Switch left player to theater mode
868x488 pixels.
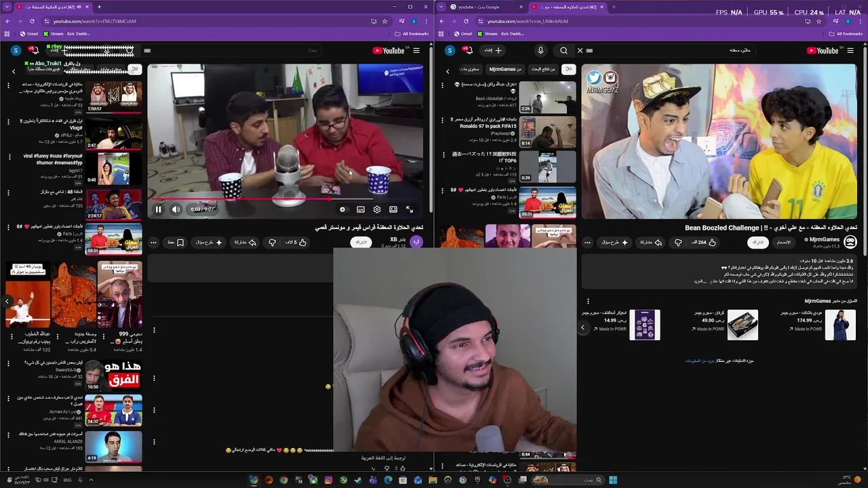[393, 209]
